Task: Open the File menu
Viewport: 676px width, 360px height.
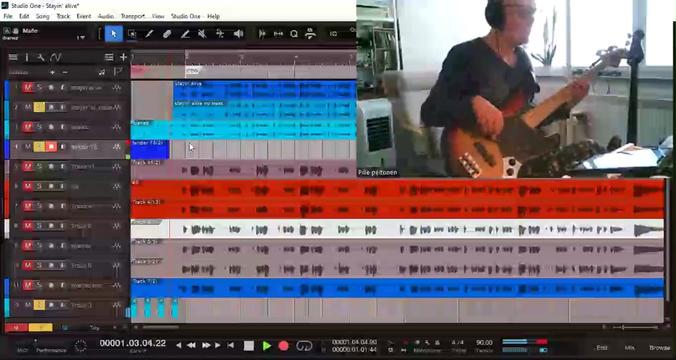Action: [x=8, y=16]
